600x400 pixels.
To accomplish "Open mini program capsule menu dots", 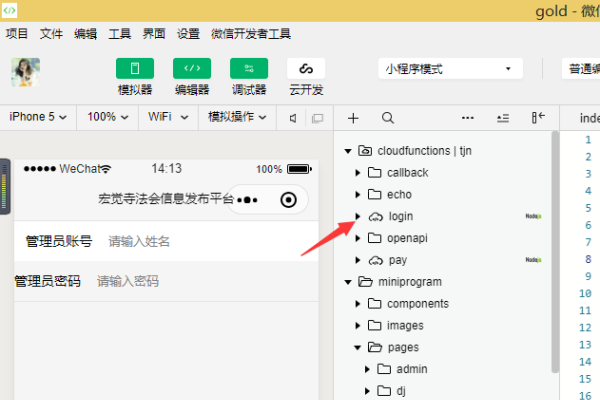I will click(x=248, y=200).
